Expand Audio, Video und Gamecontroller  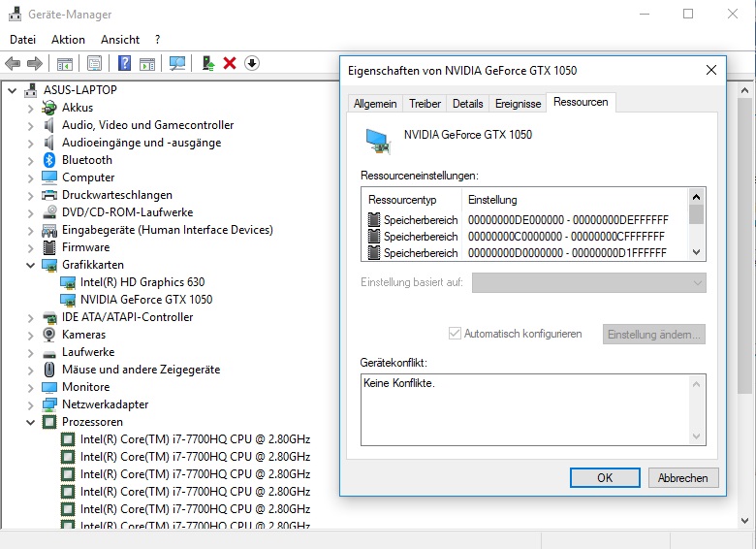point(30,125)
